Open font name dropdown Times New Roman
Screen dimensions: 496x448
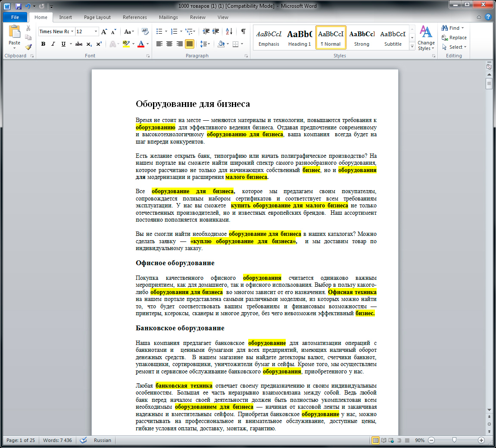pos(72,31)
